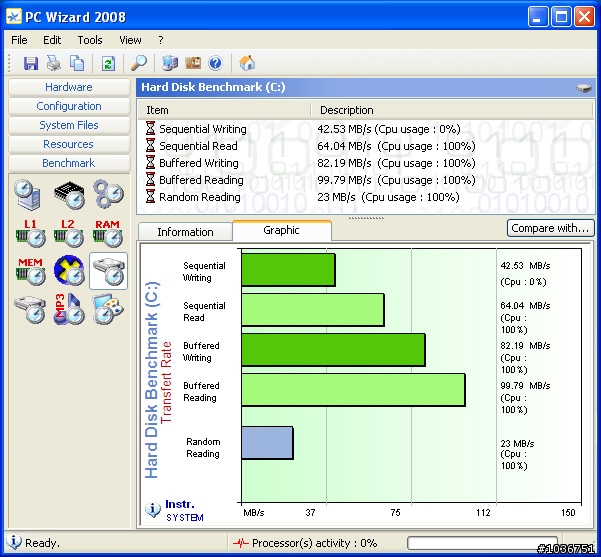The width and height of the screenshot is (601, 557).
Task: Open the File menu
Action: [19, 40]
